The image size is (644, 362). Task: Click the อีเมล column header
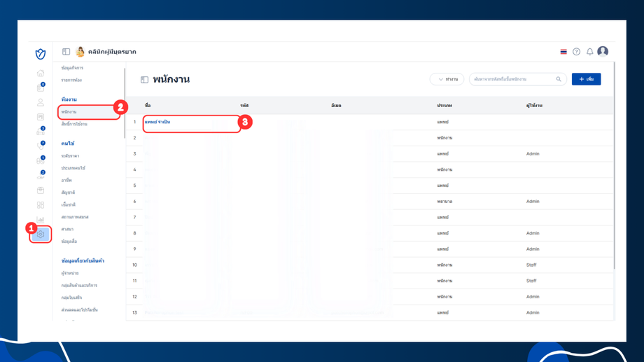(336, 106)
